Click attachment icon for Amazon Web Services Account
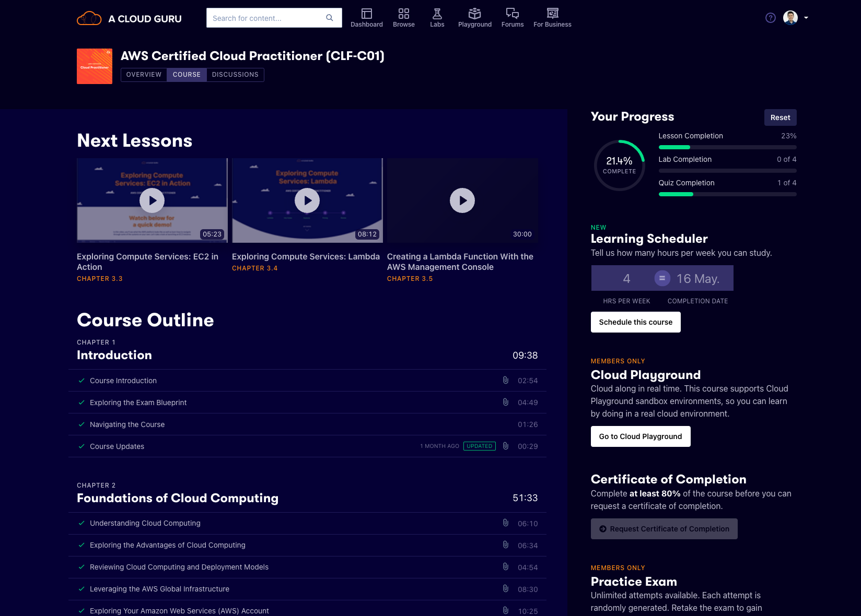 tap(506, 610)
